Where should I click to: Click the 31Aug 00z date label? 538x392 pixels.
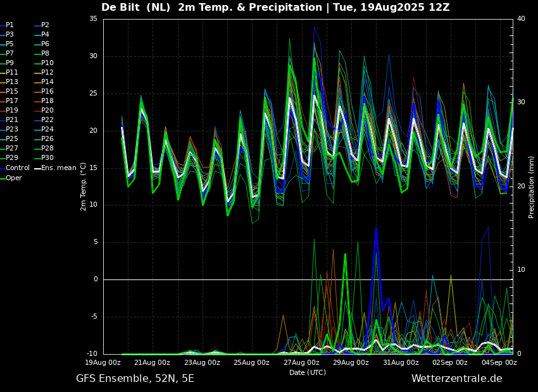[401, 362]
